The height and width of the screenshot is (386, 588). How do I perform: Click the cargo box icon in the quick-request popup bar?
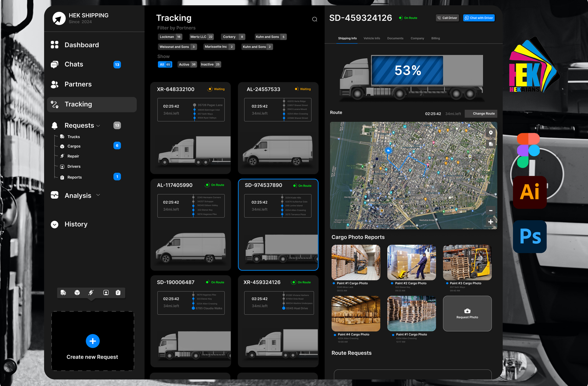(x=77, y=293)
